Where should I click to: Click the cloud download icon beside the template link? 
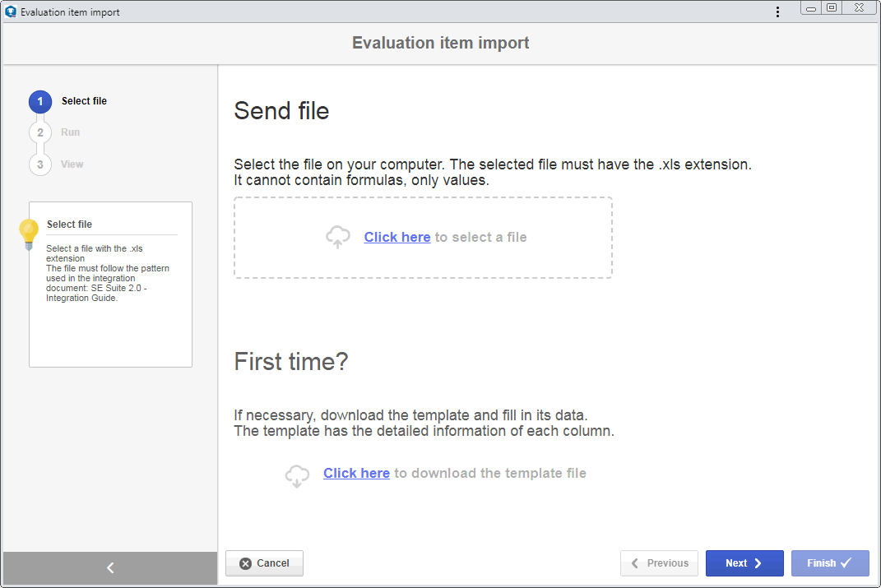tap(297, 475)
